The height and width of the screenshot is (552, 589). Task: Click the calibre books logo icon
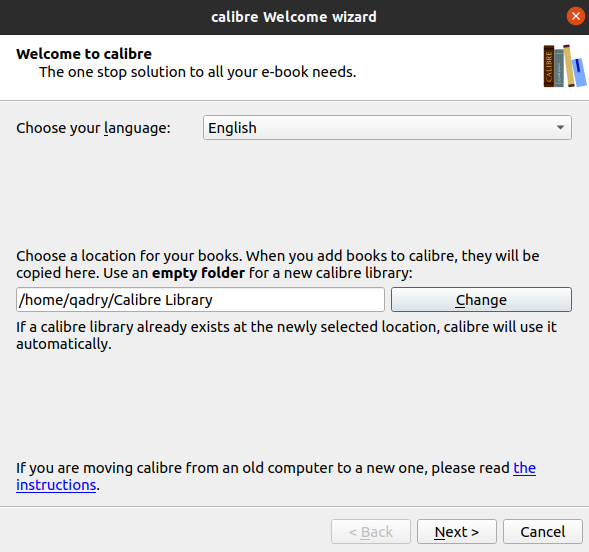[x=565, y=66]
